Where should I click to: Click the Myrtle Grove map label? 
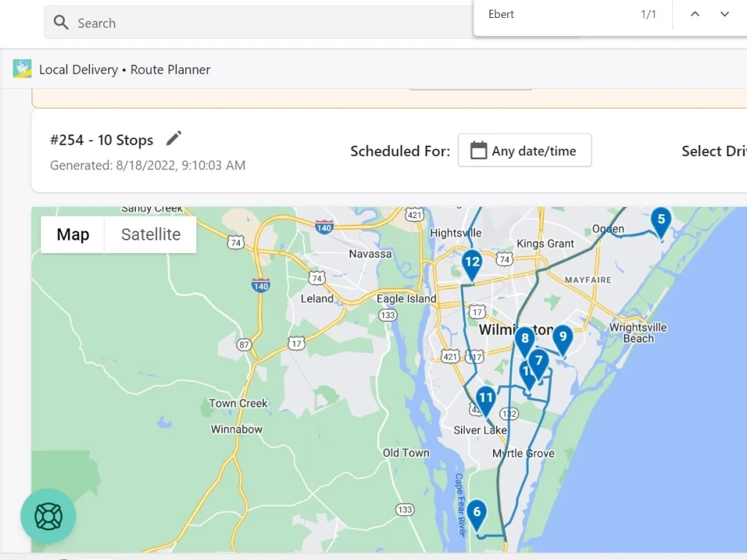[x=523, y=453]
